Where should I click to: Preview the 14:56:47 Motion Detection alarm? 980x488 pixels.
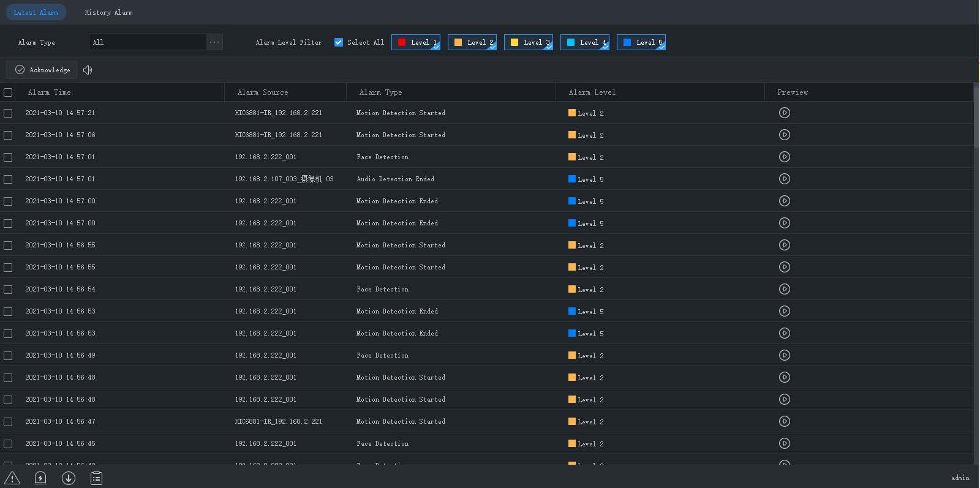click(x=785, y=421)
